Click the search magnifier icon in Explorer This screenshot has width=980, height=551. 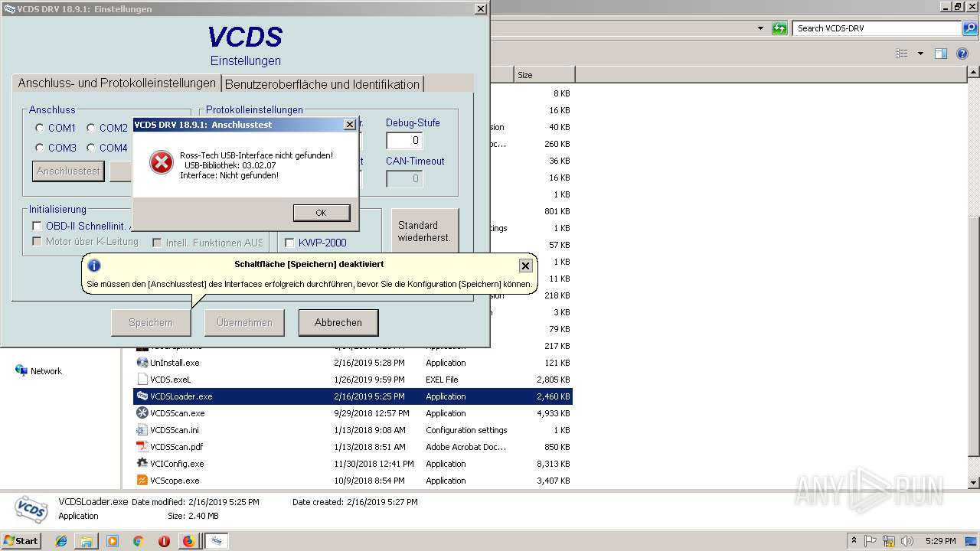tap(969, 28)
